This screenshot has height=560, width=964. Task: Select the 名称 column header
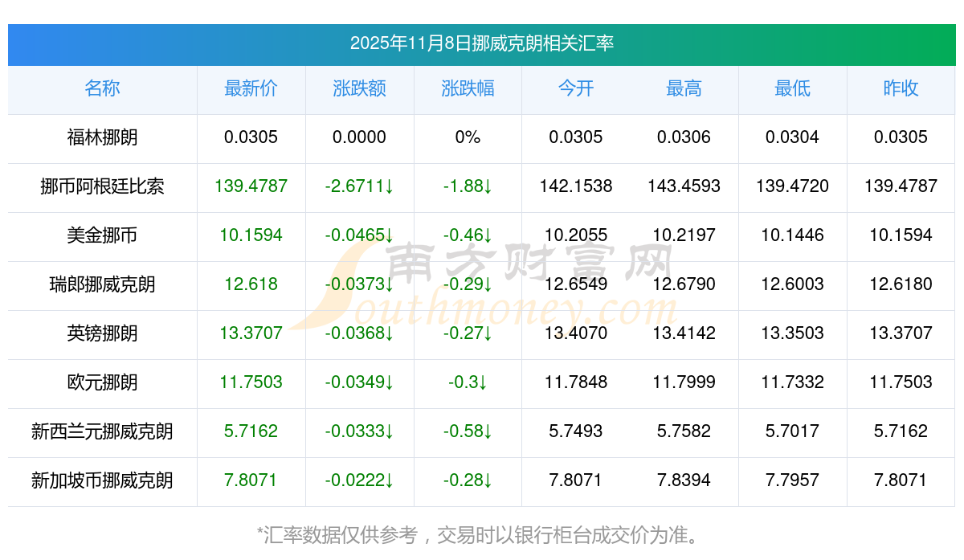click(x=102, y=88)
